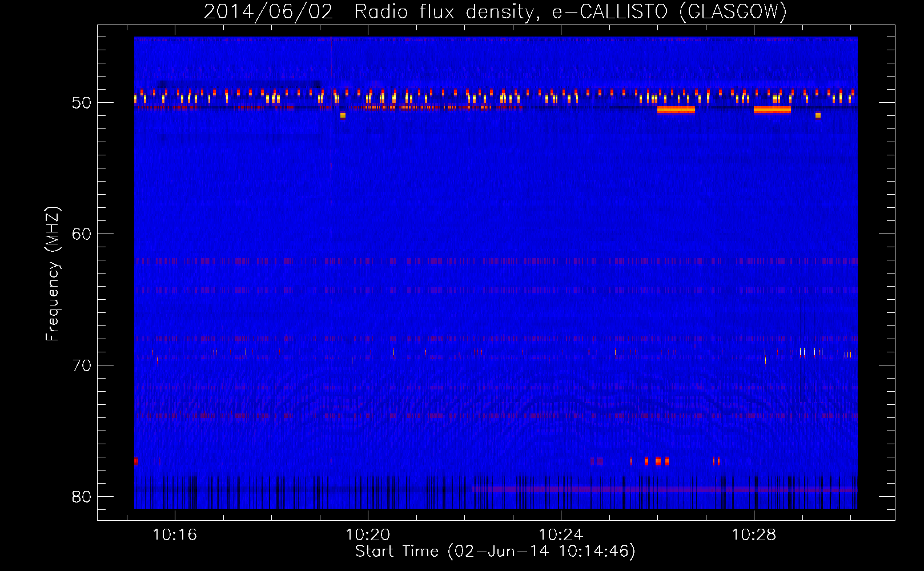This screenshot has height=571, width=924.
Task: Click the '10:20' time tick label
Action: [x=368, y=534]
